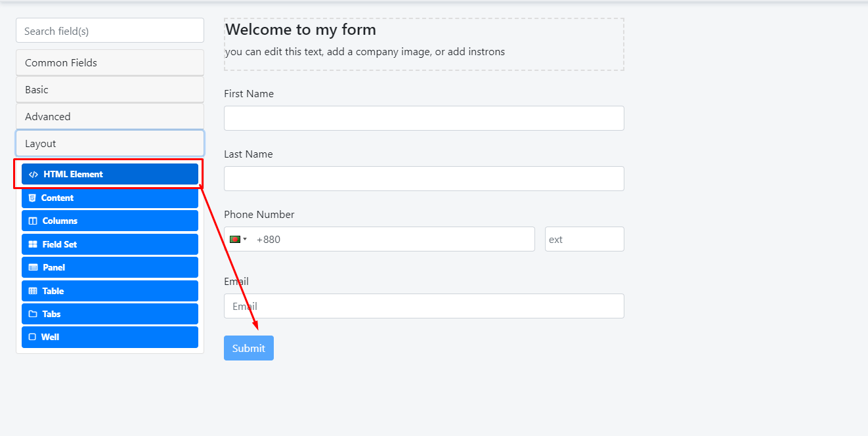
Task: Expand the Common Fields section
Action: point(110,63)
